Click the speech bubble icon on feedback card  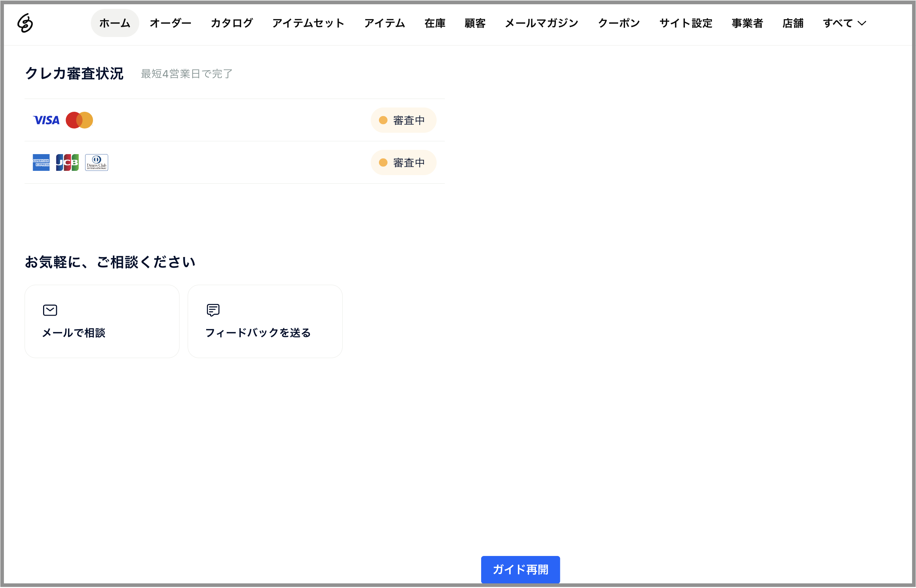click(213, 310)
